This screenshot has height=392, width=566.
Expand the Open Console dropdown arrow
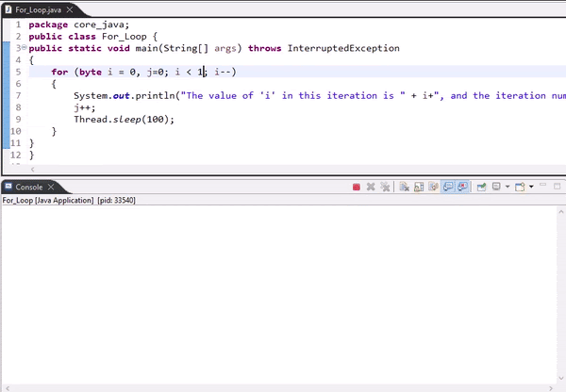tap(531, 187)
